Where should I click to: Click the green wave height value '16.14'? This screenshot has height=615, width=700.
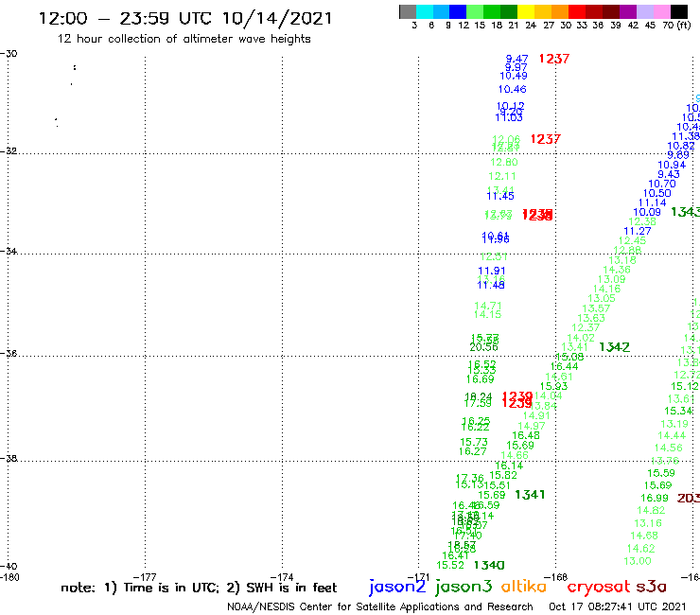pyautogui.click(x=509, y=466)
